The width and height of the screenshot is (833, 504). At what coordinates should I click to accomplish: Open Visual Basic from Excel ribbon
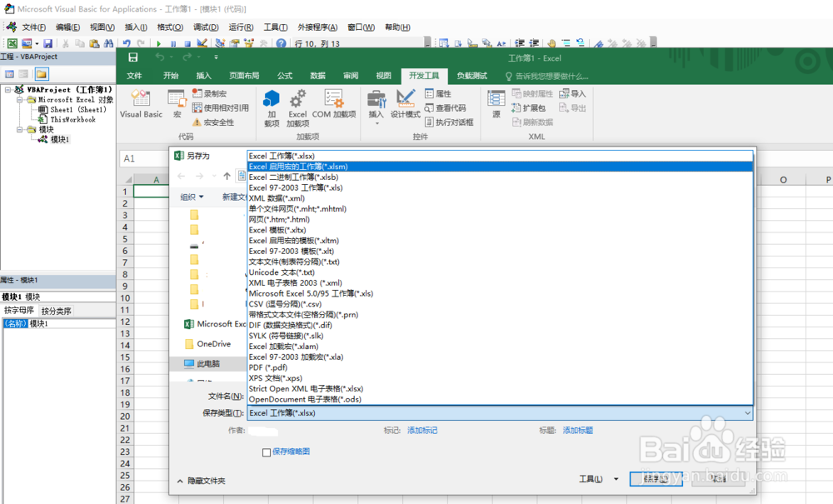tap(142, 104)
